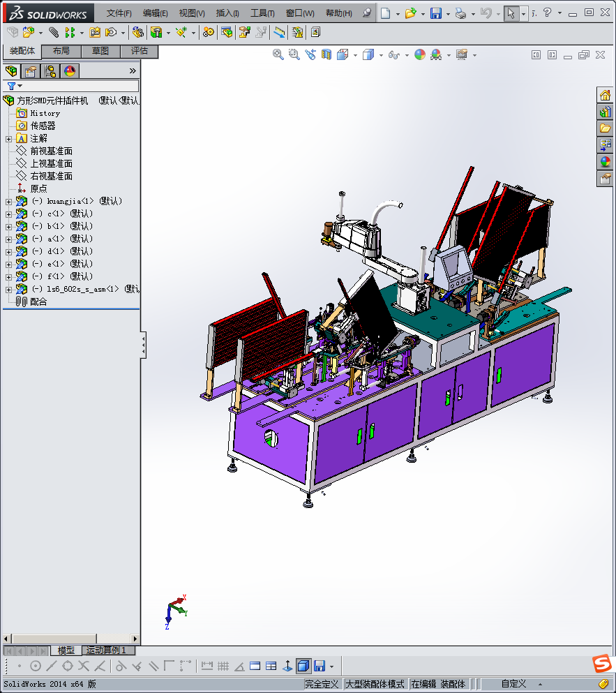
Task: Open the 编辑(E) menu
Action: 155,13
